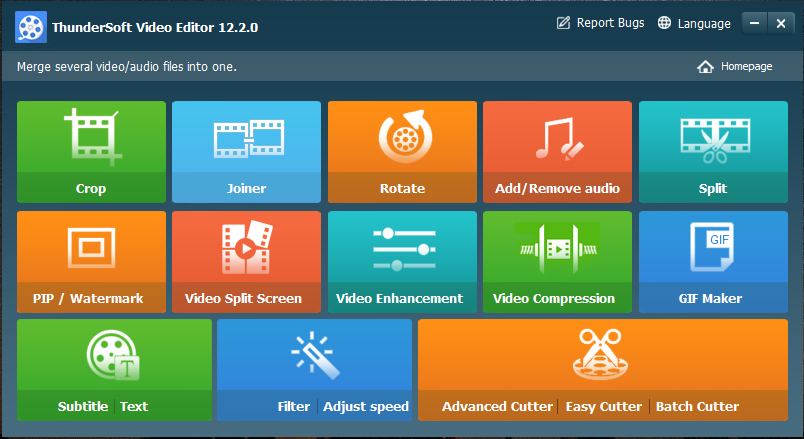Open the Crop label
This screenshot has width=804, height=439.
(x=91, y=188)
